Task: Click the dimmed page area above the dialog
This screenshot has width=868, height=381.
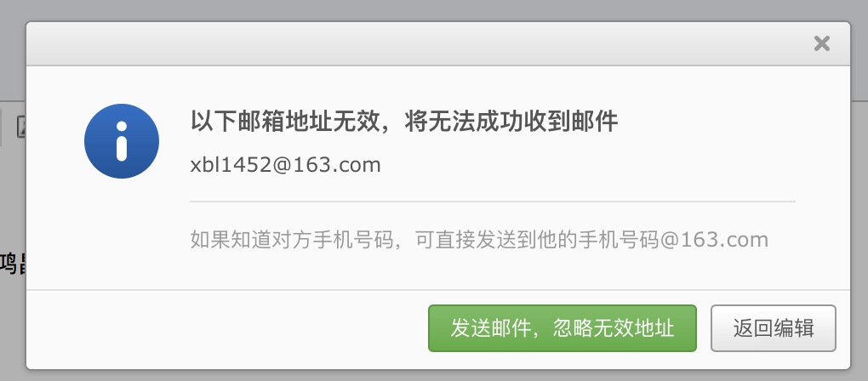Action: tap(434, 10)
